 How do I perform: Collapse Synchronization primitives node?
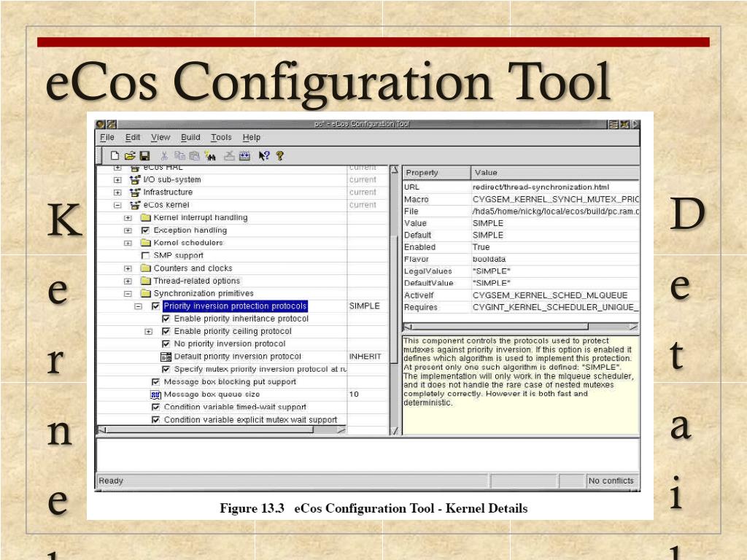[x=128, y=294]
